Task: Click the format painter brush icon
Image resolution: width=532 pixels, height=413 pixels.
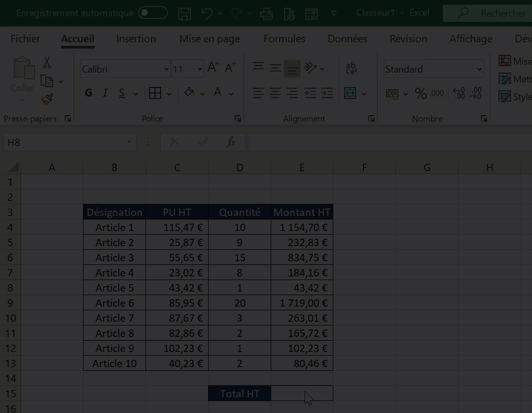Action: [47, 99]
